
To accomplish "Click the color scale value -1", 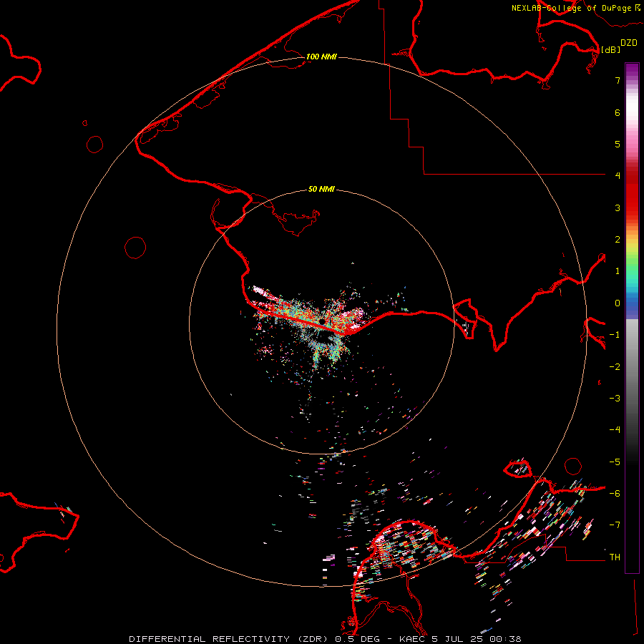I will [615, 335].
